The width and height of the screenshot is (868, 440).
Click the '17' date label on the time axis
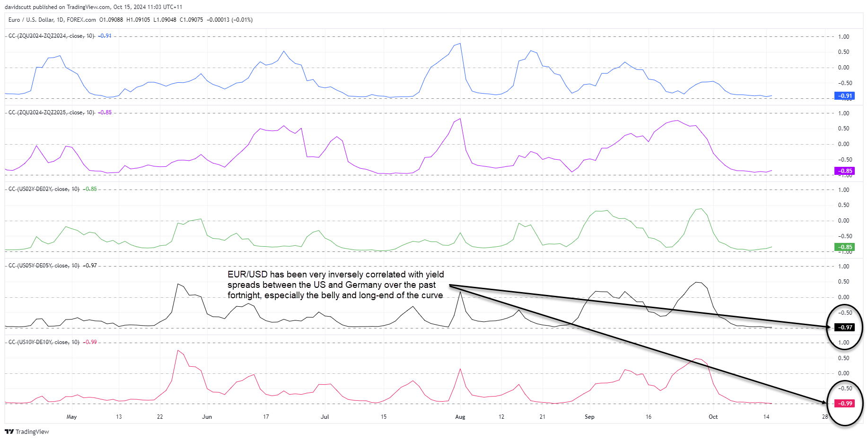266,417
